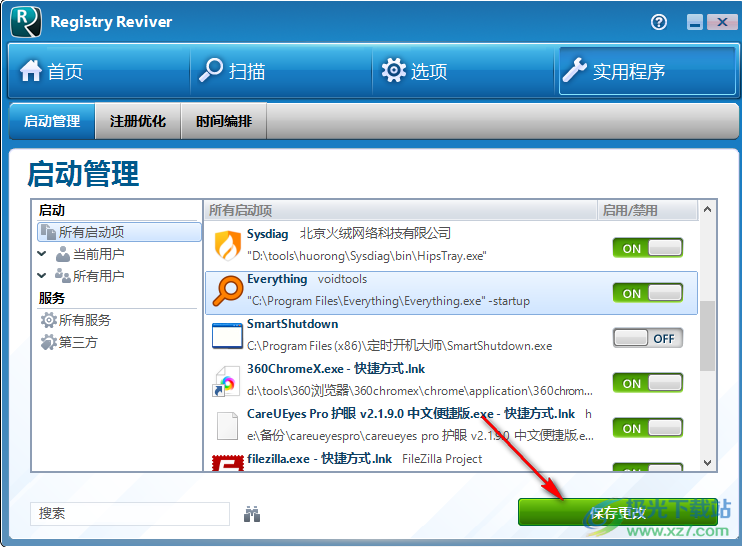This screenshot has height=547, width=742.
Task: Switch to the 注册优化 sub-tab
Action: (138, 121)
